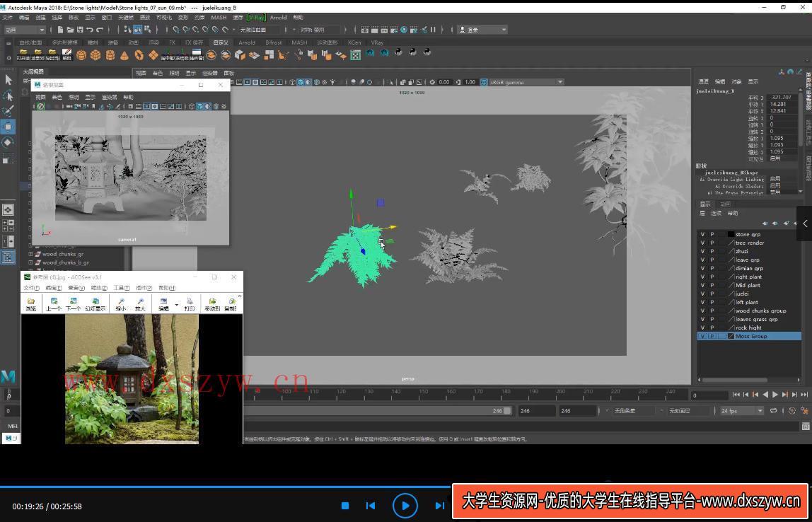Go to previous image in ACDSee

pos(54,304)
